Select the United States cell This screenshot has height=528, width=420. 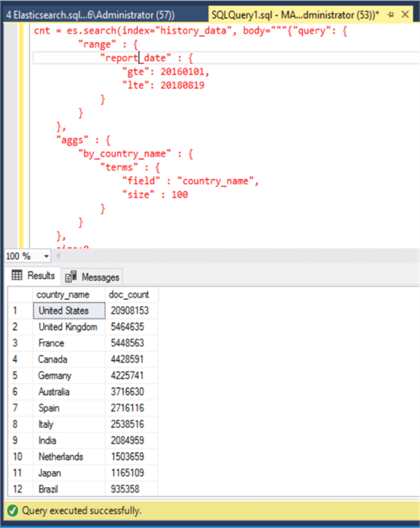[x=69, y=311]
